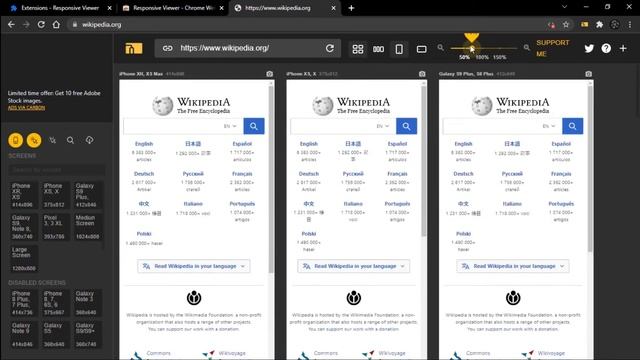The height and width of the screenshot is (360, 640).
Task: Select portrait orientation phone icon
Action: pos(399,49)
